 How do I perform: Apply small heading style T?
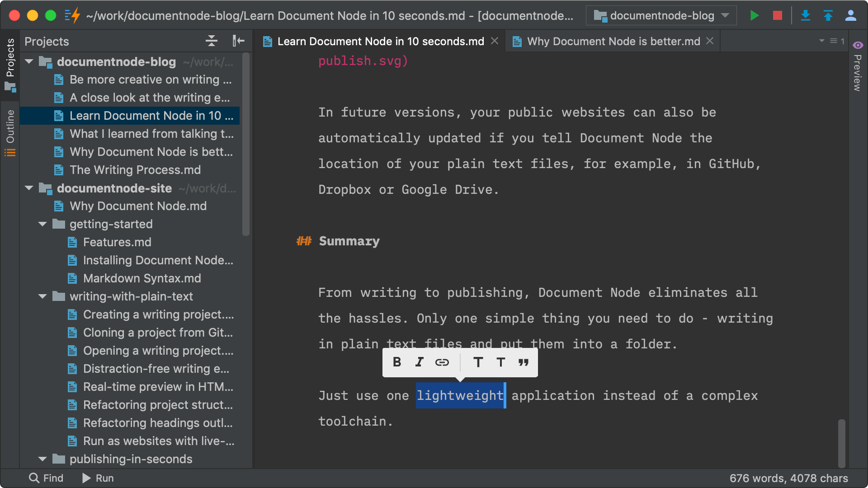[501, 362]
